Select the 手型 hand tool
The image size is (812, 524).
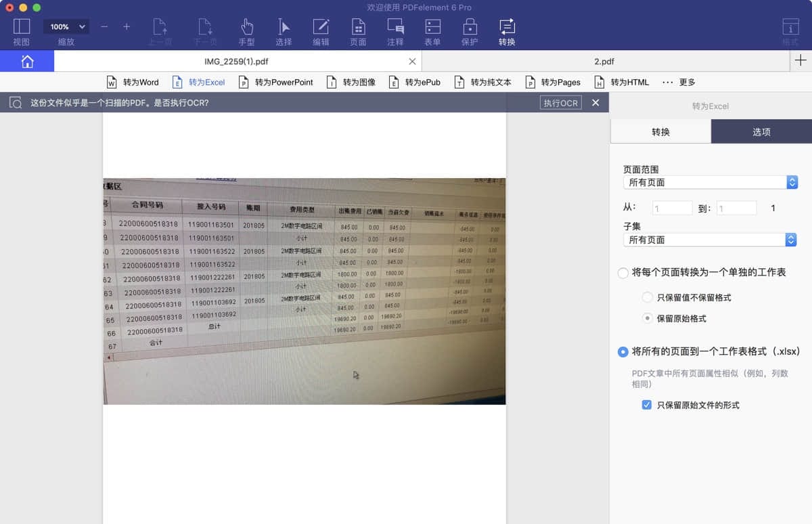point(247,32)
